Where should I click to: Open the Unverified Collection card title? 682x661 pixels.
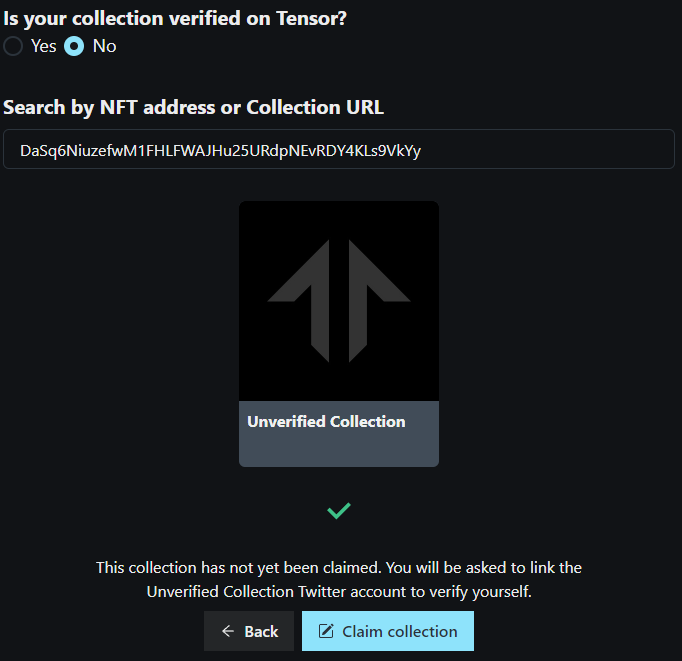(326, 422)
